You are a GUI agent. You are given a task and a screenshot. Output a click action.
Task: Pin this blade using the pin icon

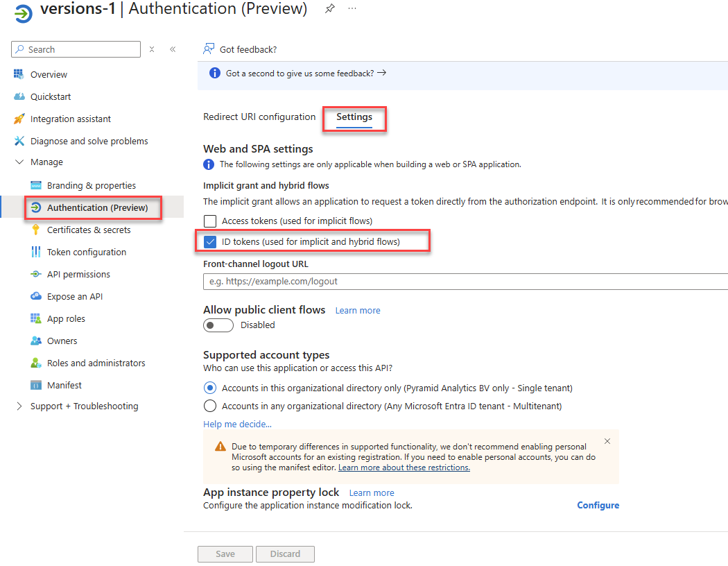click(330, 8)
